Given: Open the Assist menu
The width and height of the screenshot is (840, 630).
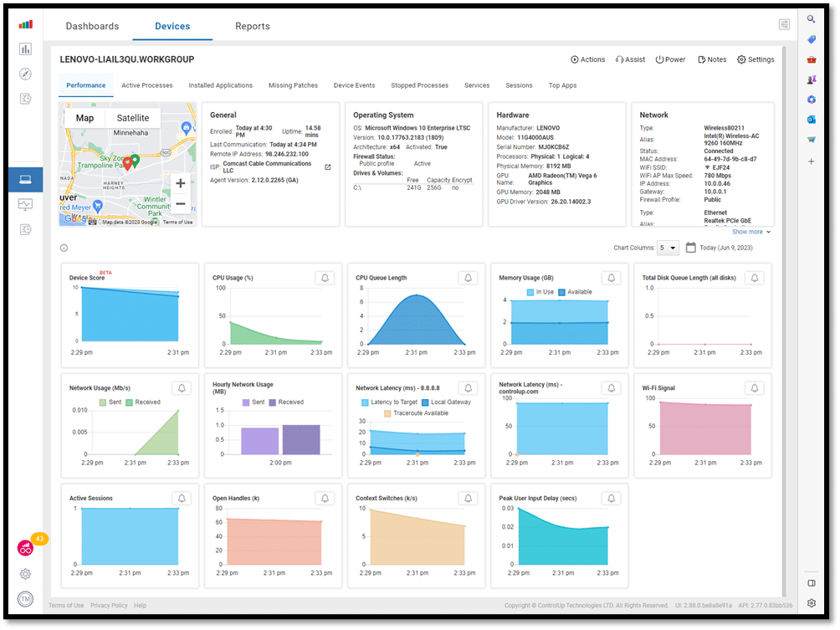Looking at the screenshot, I should pos(630,59).
